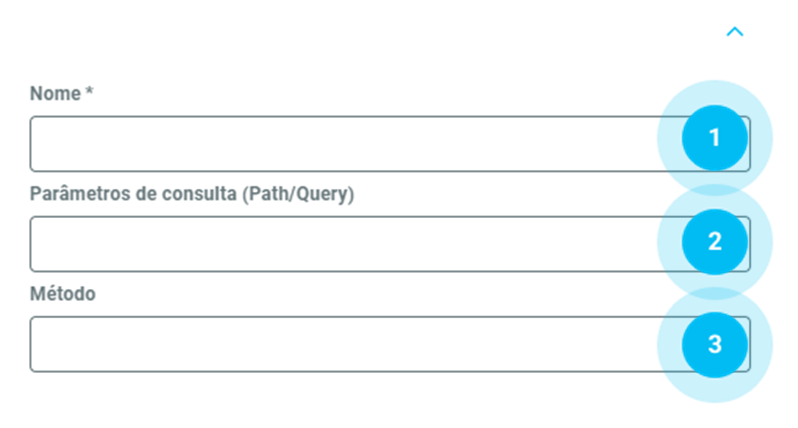The height and width of the screenshot is (428, 798).
Task: Hide the form with the blue up arrow
Action: click(x=734, y=32)
